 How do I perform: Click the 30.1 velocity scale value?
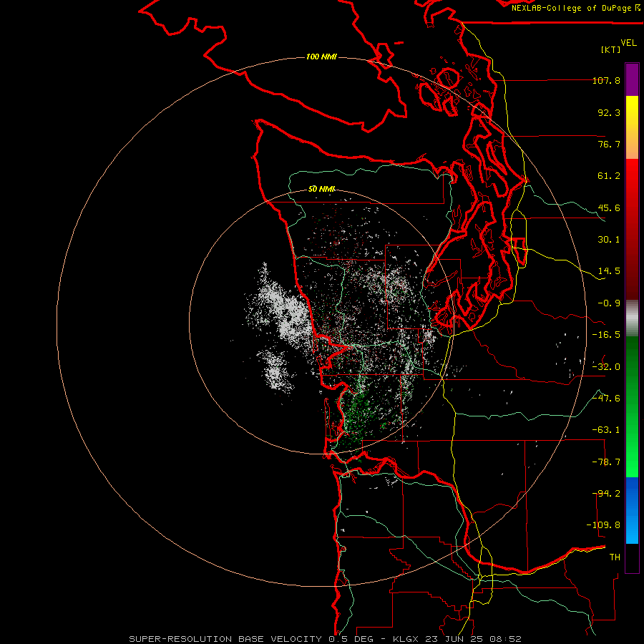[x=609, y=240]
